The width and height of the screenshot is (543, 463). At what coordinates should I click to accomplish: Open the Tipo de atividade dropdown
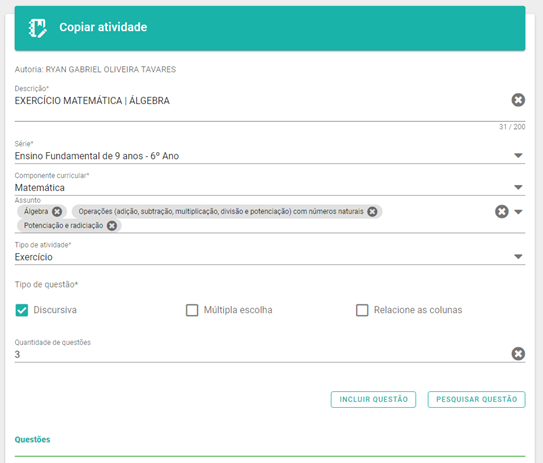[518, 257]
